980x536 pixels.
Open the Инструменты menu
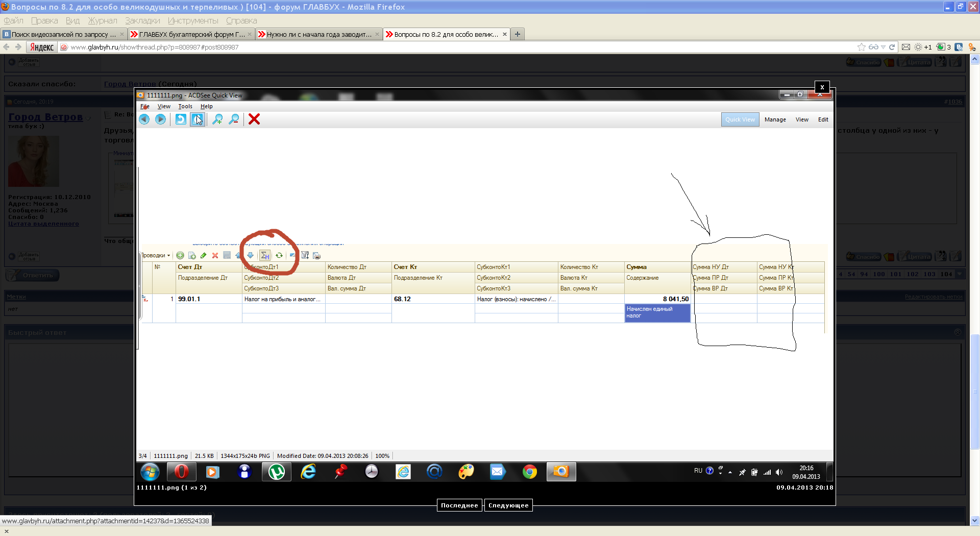pyautogui.click(x=193, y=20)
